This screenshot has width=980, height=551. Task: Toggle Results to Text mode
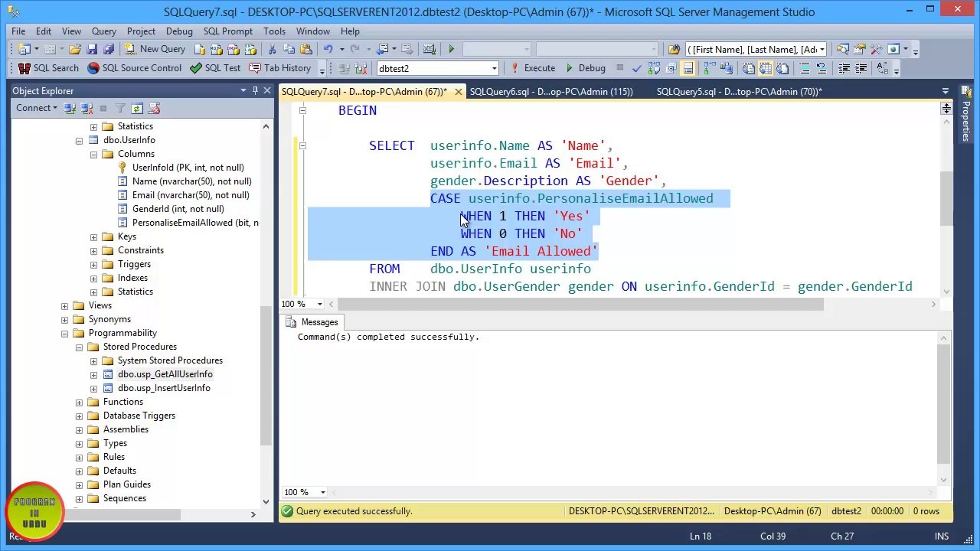click(748, 68)
